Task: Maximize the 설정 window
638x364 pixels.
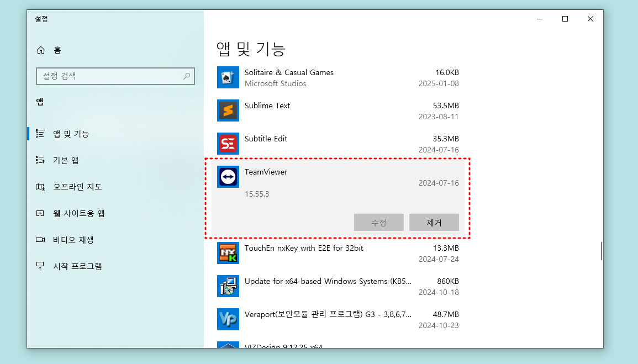Action: coord(565,19)
